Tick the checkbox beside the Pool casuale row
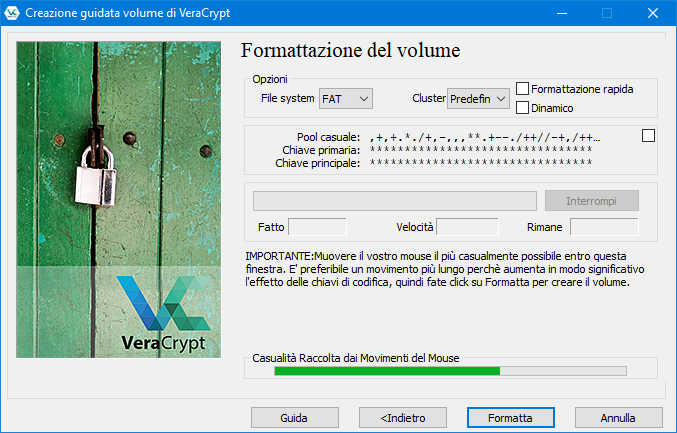The image size is (677, 433). pos(648,136)
